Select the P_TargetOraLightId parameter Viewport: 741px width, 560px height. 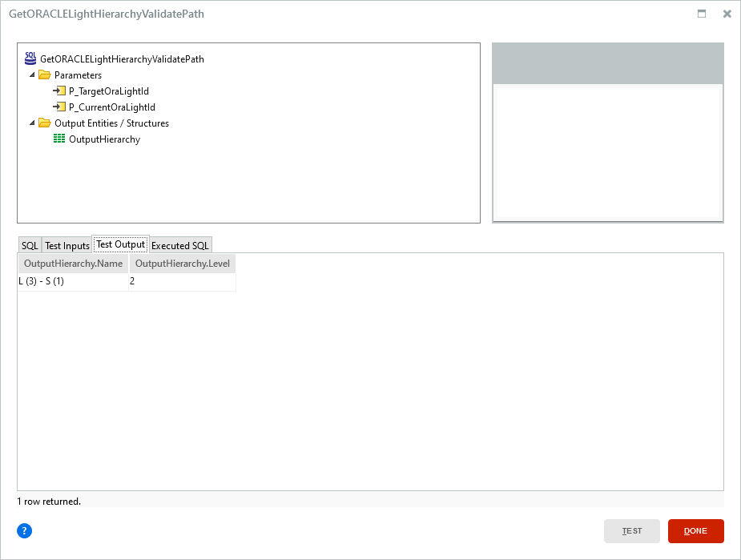[109, 91]
